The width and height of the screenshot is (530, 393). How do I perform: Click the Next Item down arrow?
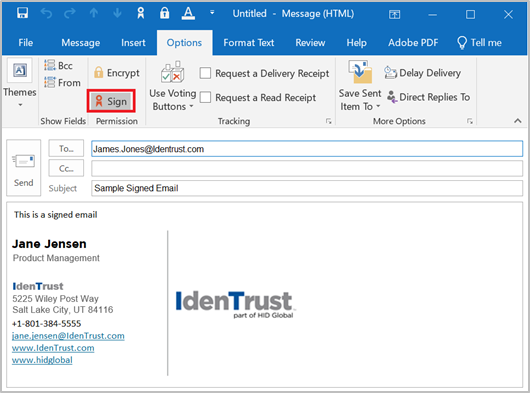click(117, 14)
